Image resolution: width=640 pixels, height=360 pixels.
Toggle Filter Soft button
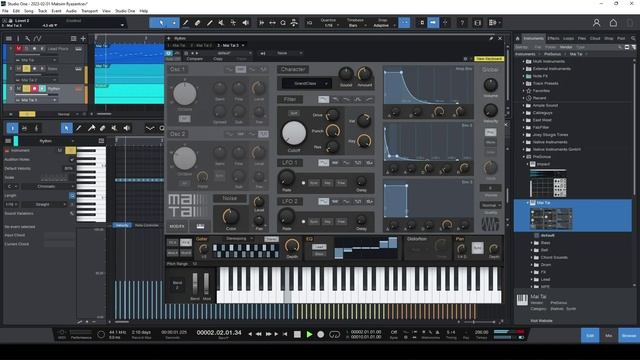pos(293,113)
